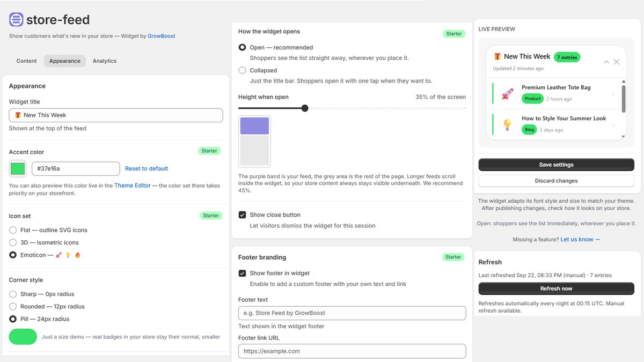Click the Updated 2 minutes ago text

[x=518, y=69]
